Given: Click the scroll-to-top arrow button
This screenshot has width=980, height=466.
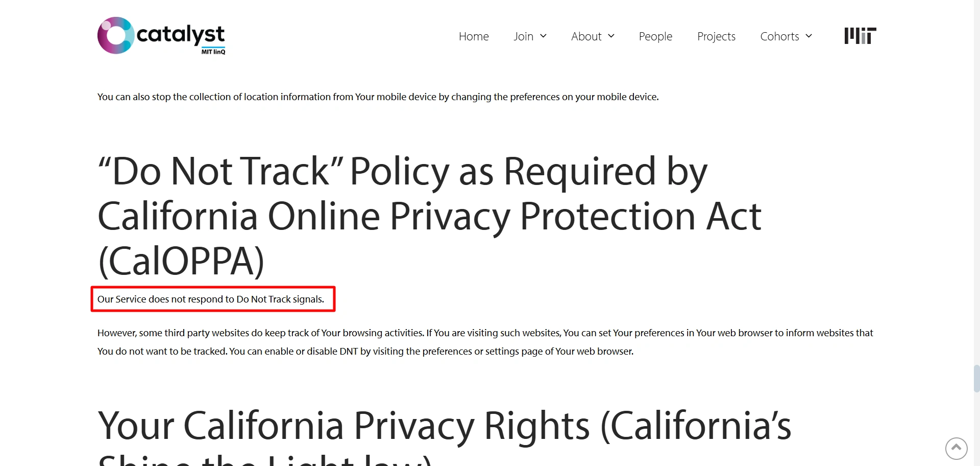Looking at the screenshot, I should [956, 449].
